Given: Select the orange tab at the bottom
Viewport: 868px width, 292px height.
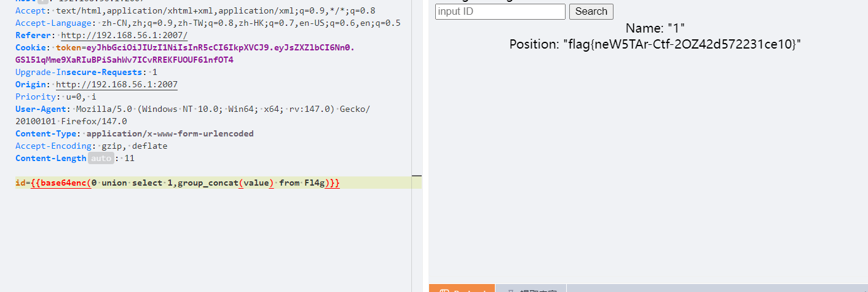Looking at the screenshot, I should click(x=461, y=289).
